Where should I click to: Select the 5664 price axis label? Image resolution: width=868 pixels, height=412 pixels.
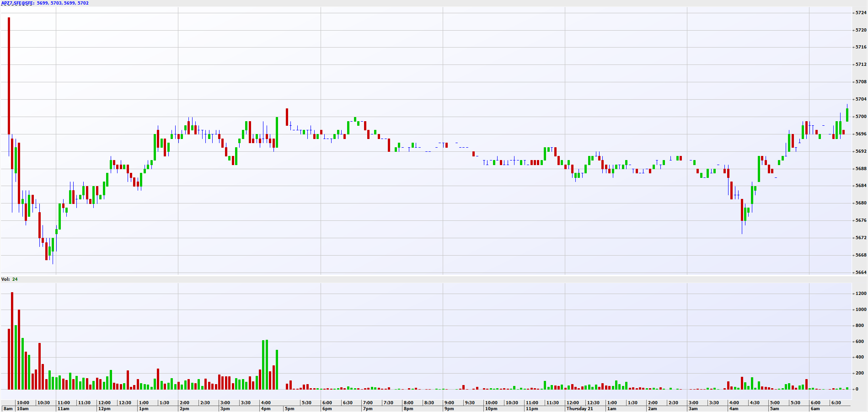coord(861,273)
